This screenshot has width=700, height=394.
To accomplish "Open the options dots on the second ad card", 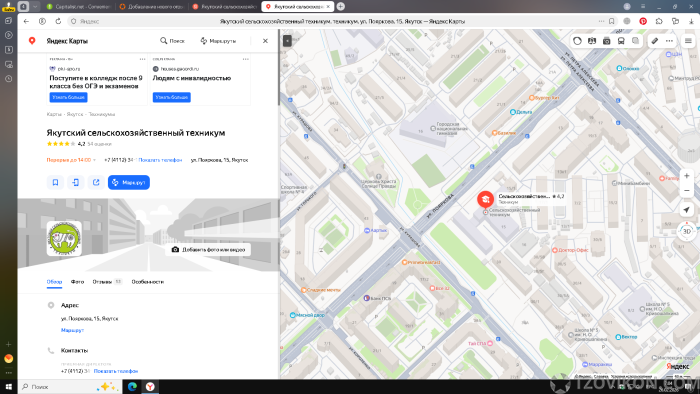I will pos(246,59).
